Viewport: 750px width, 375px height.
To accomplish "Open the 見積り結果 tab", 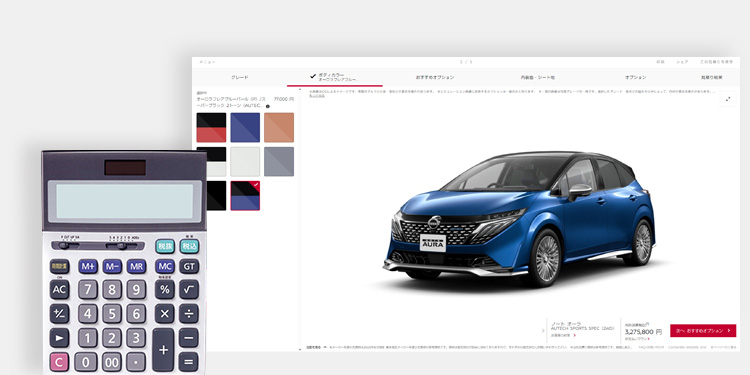I will [711, 77].
